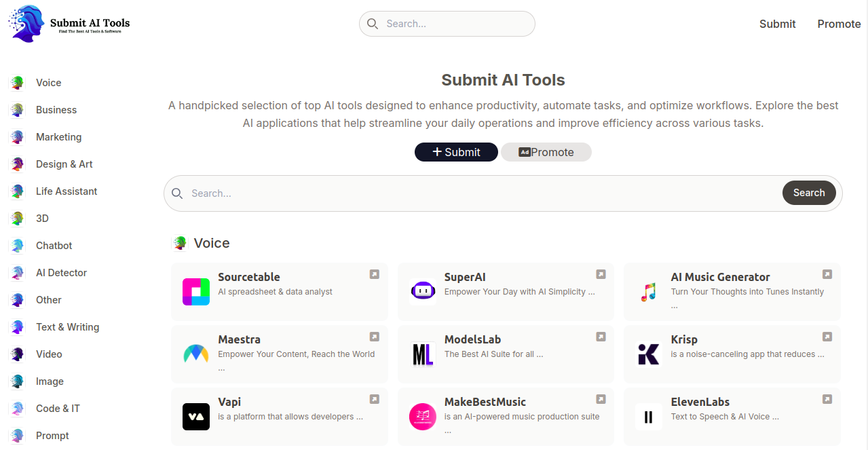Open the Vapi tool title

(229, 402)
